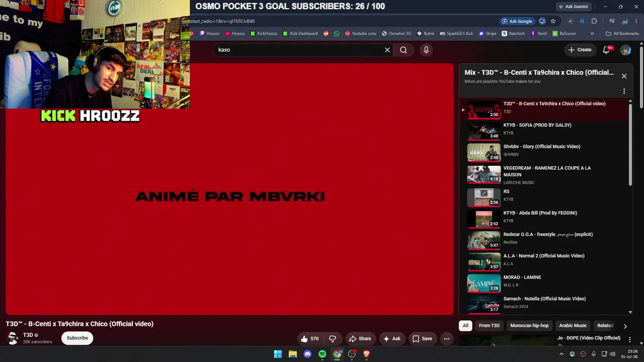Start voice search with the microphone icon
644x362 pixels.
(x=426, y=50)
